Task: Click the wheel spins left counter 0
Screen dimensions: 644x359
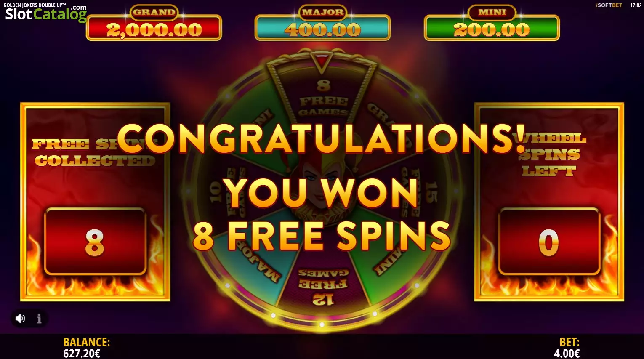Action: [549, 242]
